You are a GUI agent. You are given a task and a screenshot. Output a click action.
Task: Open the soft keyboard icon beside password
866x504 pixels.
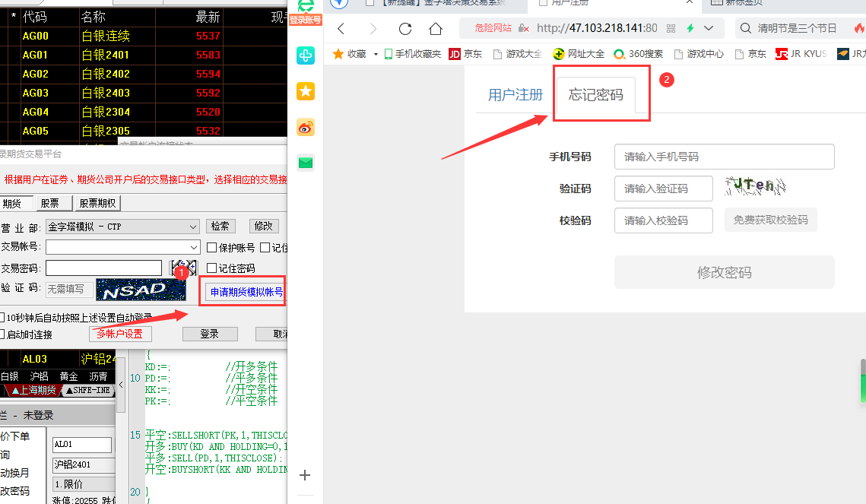(x=184, y=267)
